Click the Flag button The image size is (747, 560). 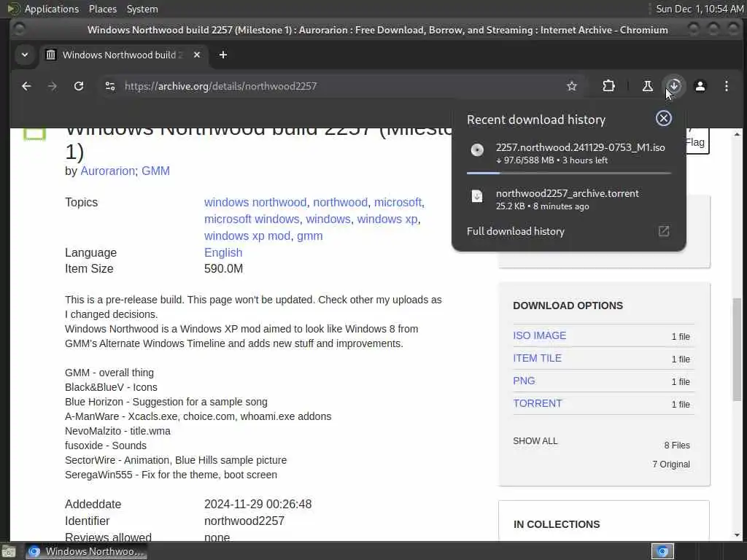point(697,142)
